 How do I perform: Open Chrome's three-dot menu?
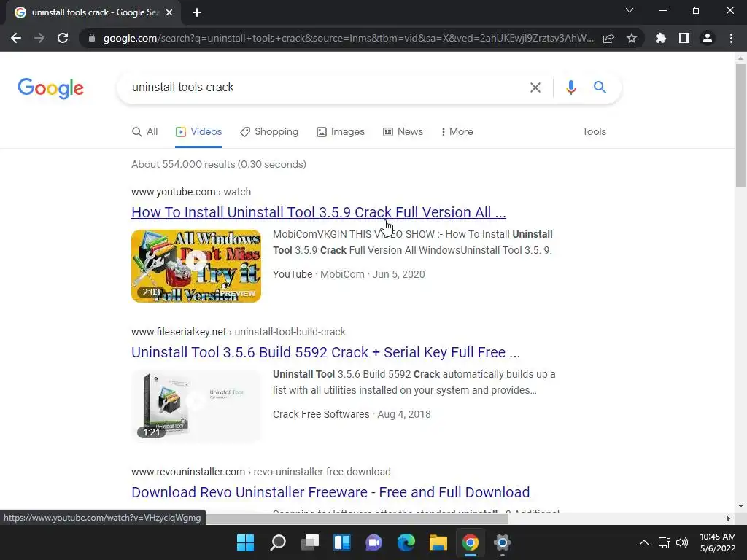[731, 38]
